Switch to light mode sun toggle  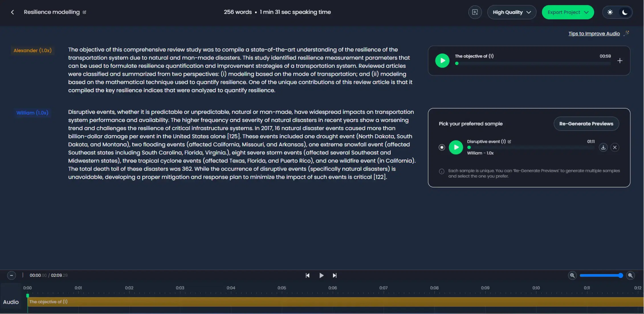click(x=610, y=12)
